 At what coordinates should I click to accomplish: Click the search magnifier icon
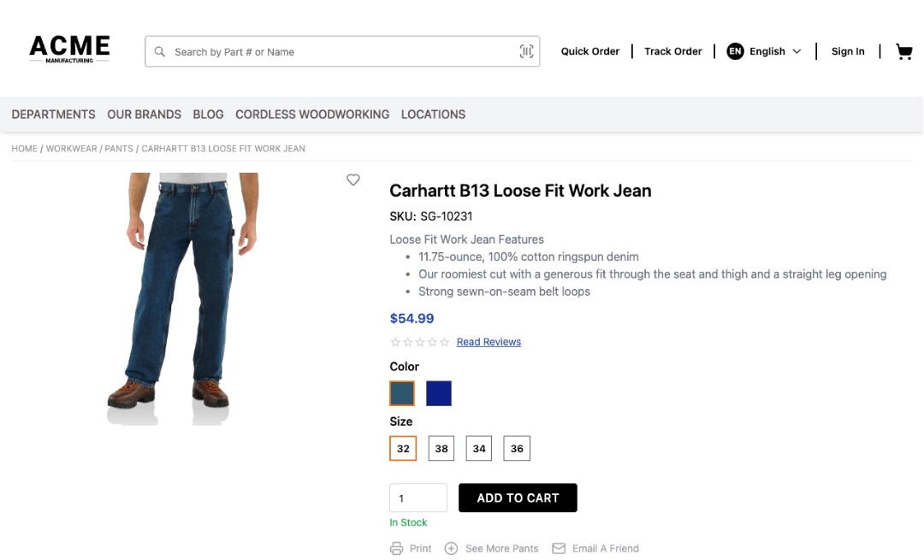160,52
